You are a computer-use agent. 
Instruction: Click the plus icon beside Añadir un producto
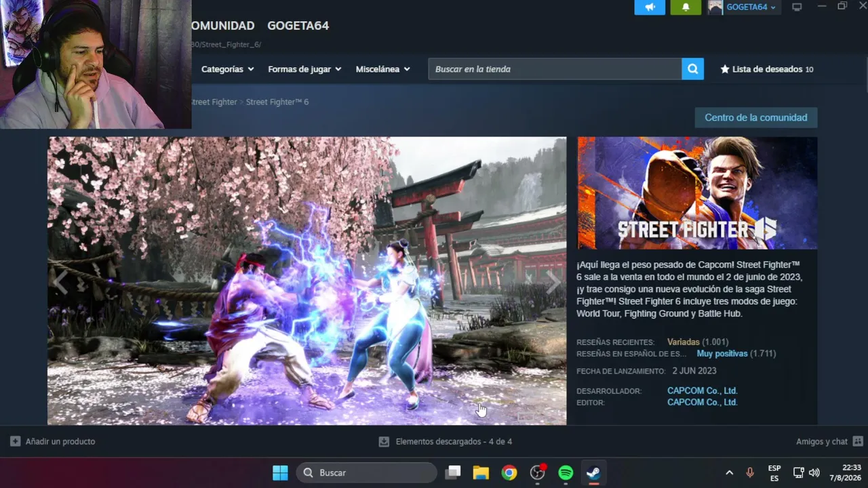tap(15, 441)
